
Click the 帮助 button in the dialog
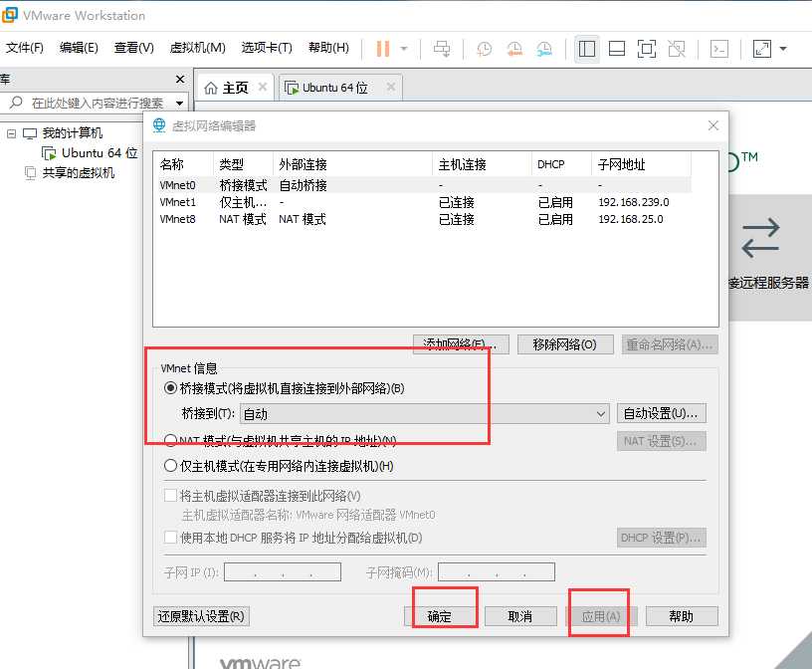682,616
